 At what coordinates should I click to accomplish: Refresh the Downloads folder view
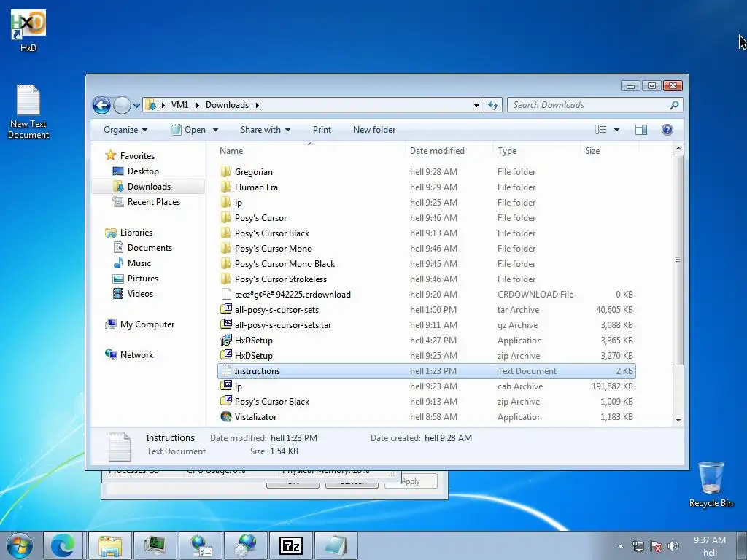point(493,105)
